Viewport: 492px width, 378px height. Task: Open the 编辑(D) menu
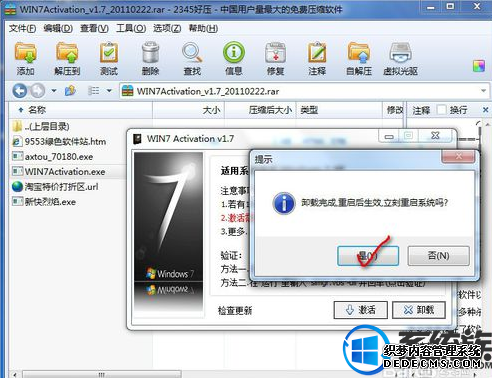point(58,28)
